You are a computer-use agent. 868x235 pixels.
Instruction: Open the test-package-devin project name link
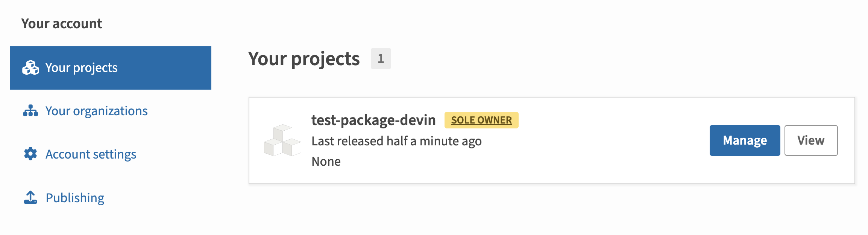coord(374,120)
